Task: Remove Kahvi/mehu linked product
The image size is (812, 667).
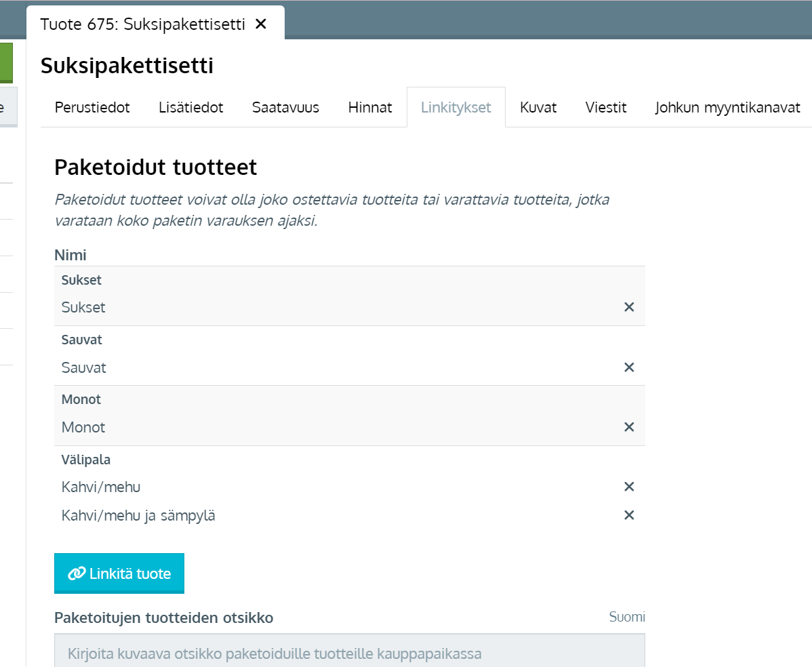Action: pos(628,487)
